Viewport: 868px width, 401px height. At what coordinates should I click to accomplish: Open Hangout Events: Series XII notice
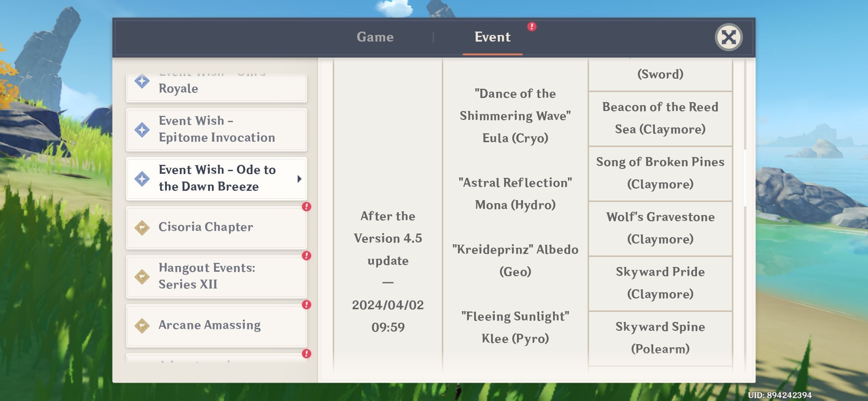pyautogui.click(x=217, y=276)
